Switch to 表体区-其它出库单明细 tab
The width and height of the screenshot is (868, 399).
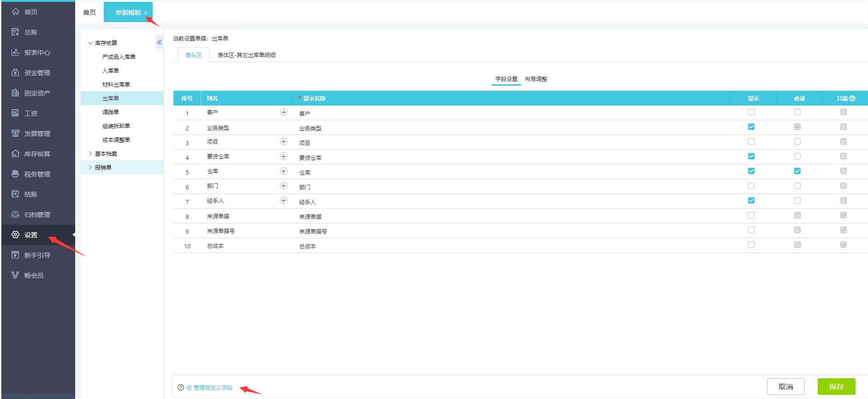(246, 55)
